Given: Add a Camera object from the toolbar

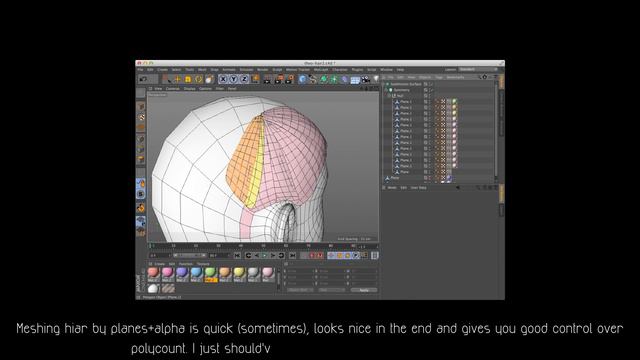Looking at the screenshot, I should point(366,79).
